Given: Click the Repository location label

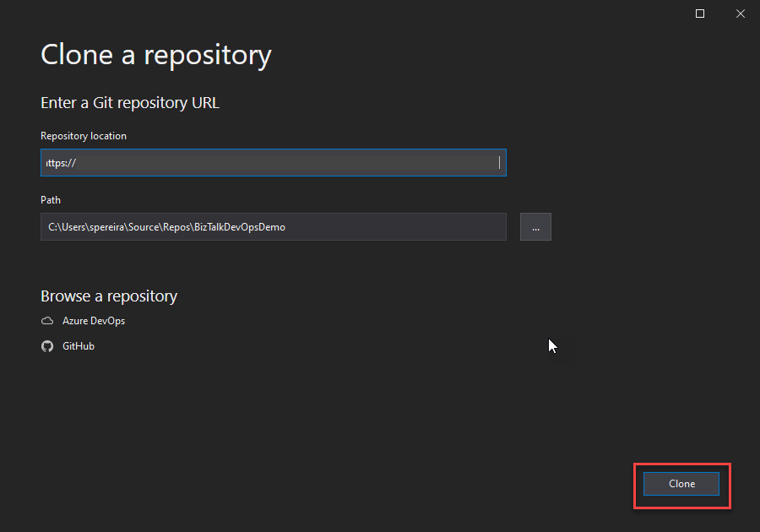Looking at the screenshot, I should pos(84,136).
